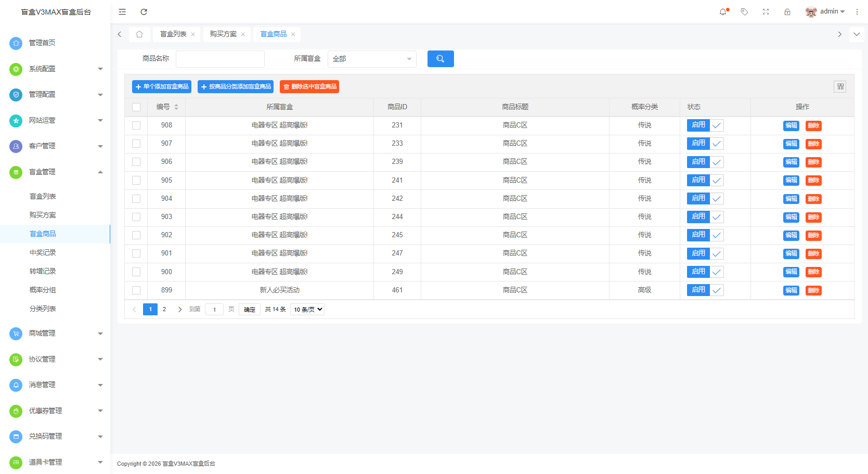Check the row 906 checkbox
Viewport: 868px width, 474px height.
click(136, 162)
